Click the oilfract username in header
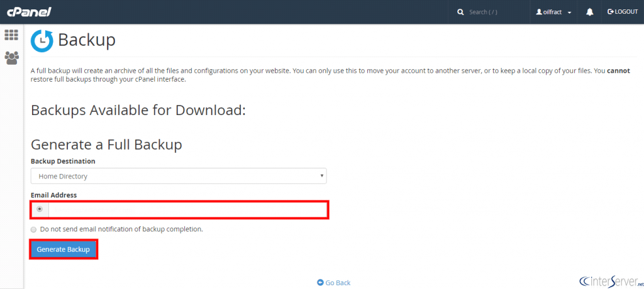 coord(553,12)
